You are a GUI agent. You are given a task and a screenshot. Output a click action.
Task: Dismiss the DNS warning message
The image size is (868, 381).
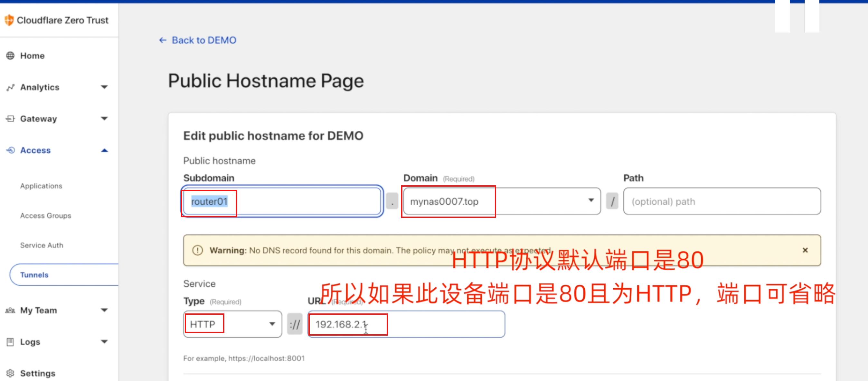[805, 250]
